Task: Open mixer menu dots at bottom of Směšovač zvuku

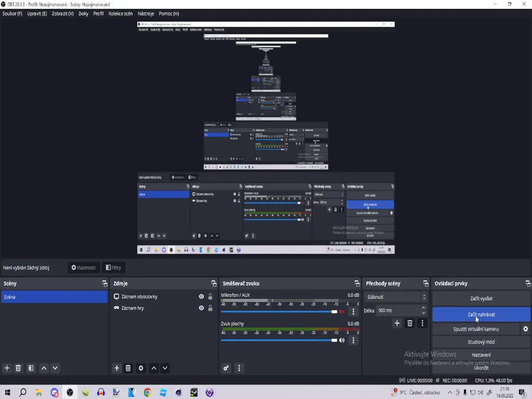Action: click(239, 368)
